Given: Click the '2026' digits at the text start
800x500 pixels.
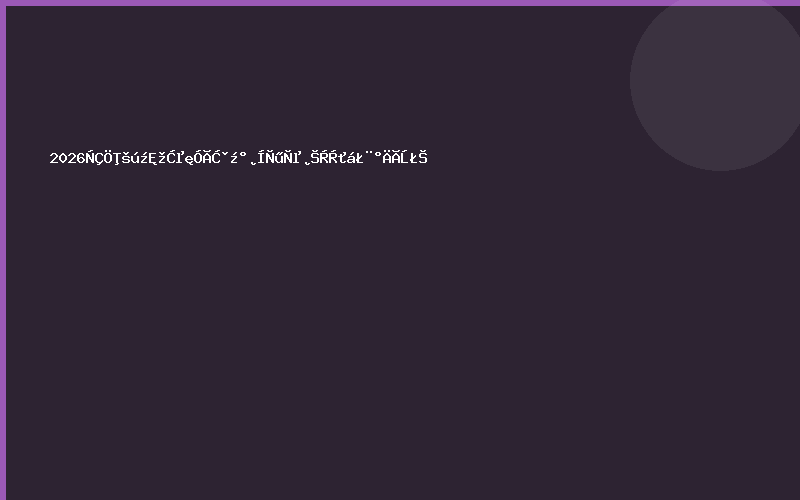Looking at the screenshot, I should point(67,158).
